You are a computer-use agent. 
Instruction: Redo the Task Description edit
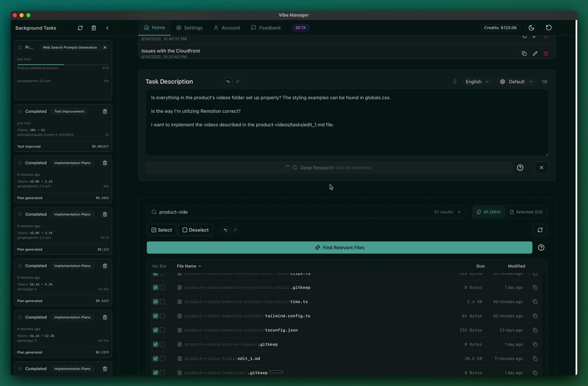(x=238, y=82)
